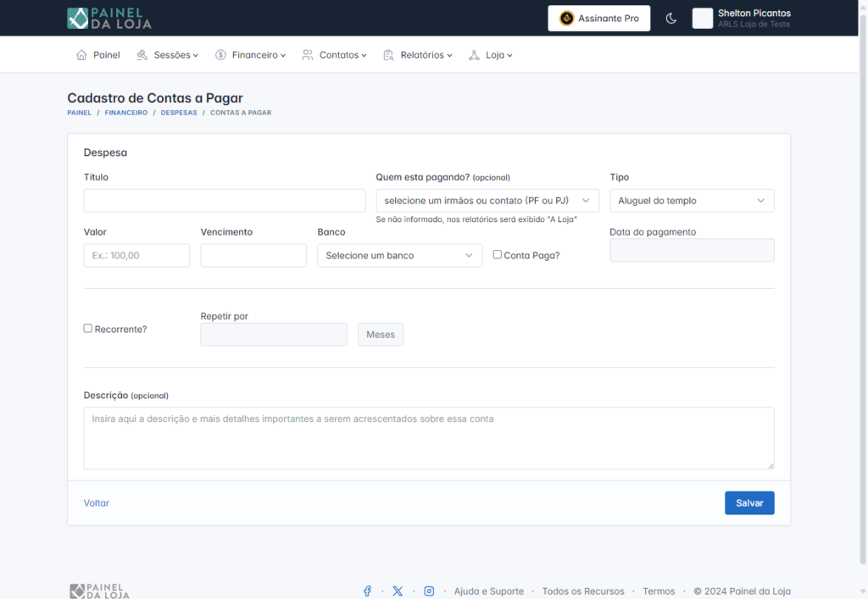
Task: Expand the Financeiro menu chevron
Action: [x=283, y=55]
